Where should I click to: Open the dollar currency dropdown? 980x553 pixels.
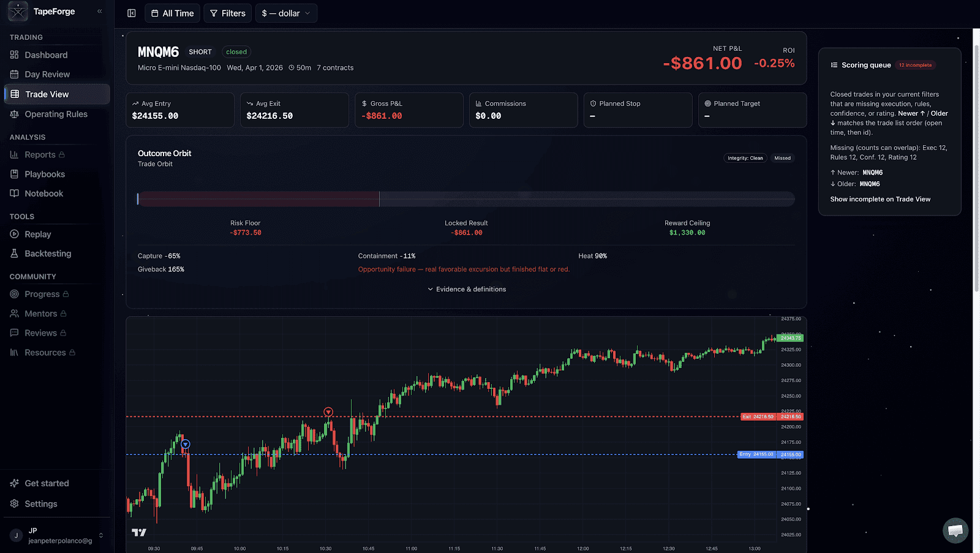click(286, 13)
